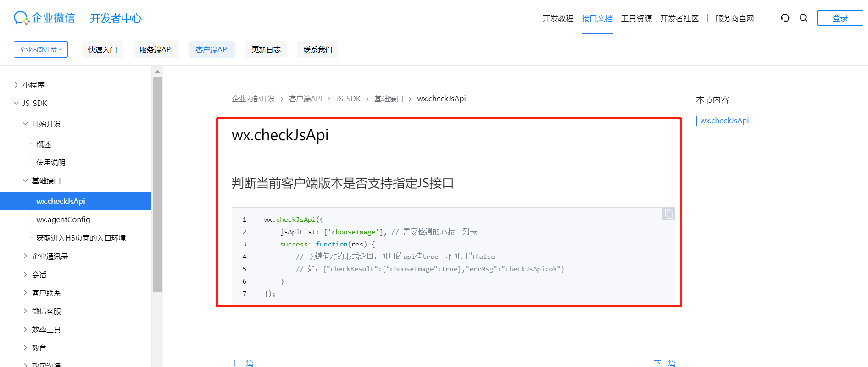Click the 企业微信 logo
The height and width of the screenshot is (367, 868).
(44, 18)
